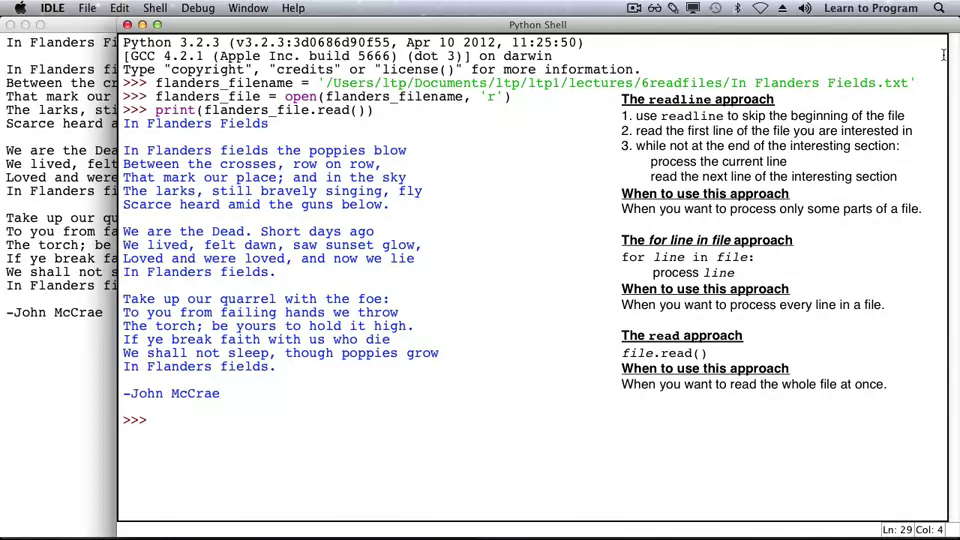Click 'The for line in file approach' heading
The height and width of the screenshot is (540, 960).
pyautogui.click(x=707, y=240)
